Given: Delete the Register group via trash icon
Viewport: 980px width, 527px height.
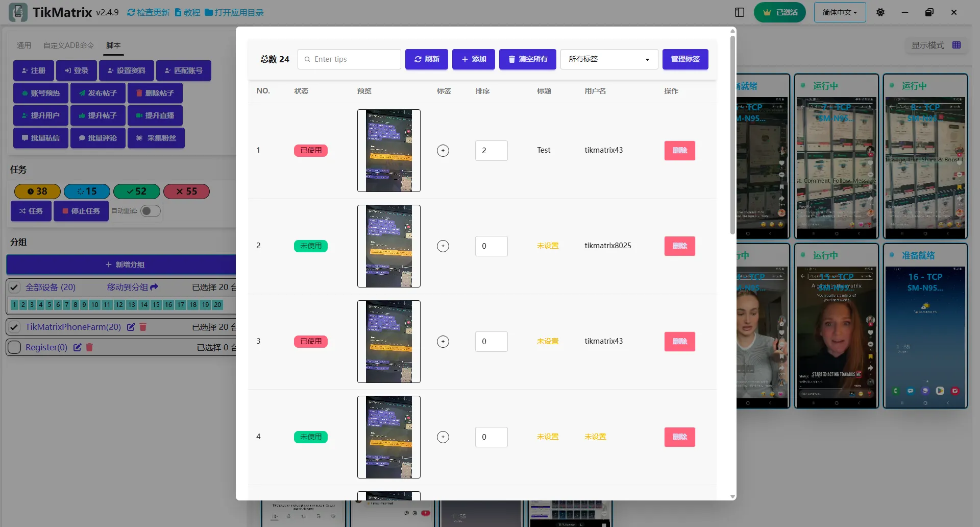Looking at the screenshot, I should pos(89,347).
